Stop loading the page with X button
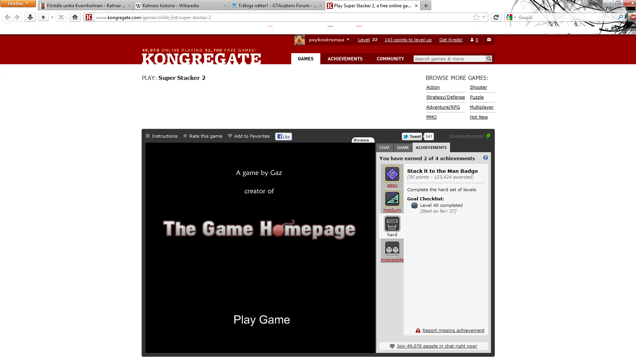This screenshot has height=364, width=636. click(61, 17)
